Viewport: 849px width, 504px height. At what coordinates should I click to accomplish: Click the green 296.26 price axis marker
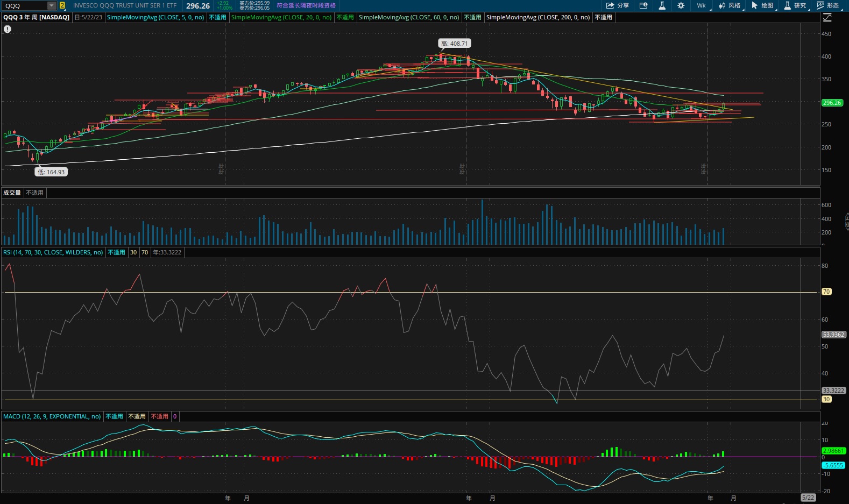coord(832,103)
